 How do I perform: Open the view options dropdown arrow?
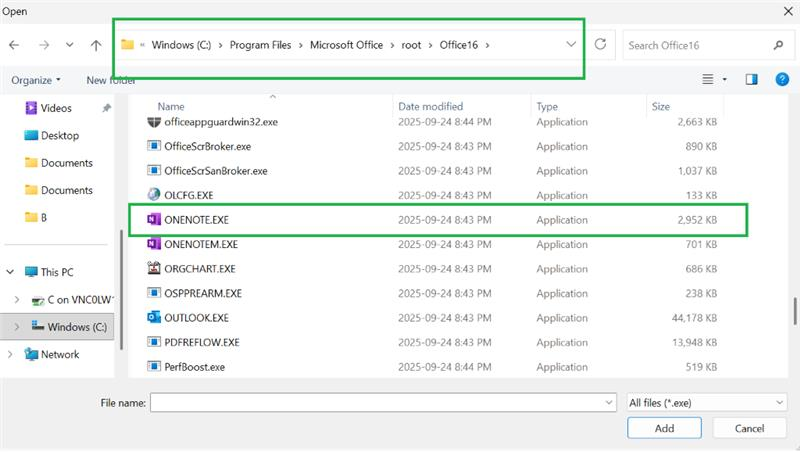click(x=724, y=80)
